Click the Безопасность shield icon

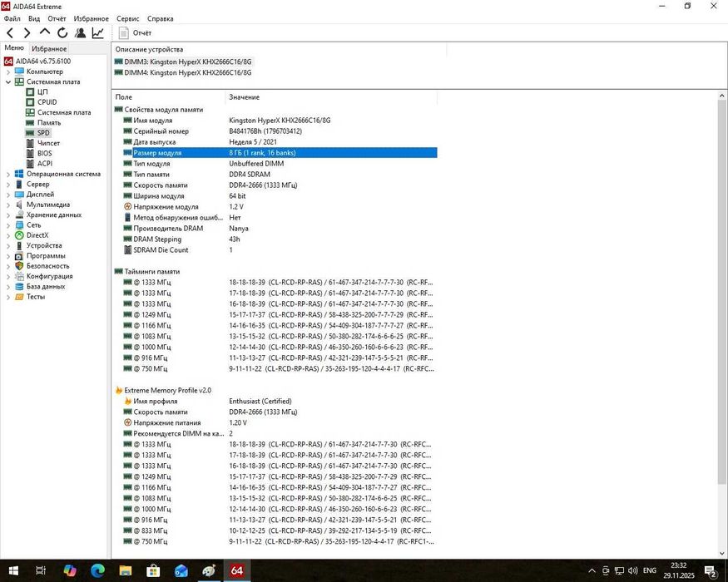pos(19,266)
